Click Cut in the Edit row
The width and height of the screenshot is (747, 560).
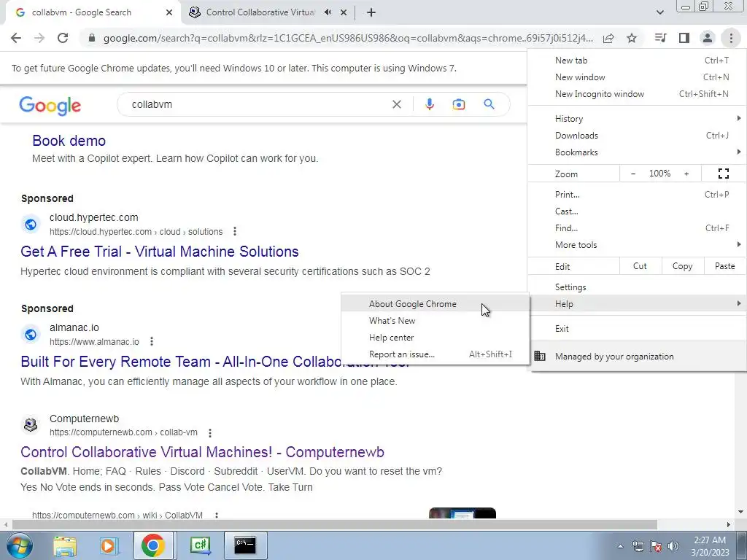(x=640, y=266)
